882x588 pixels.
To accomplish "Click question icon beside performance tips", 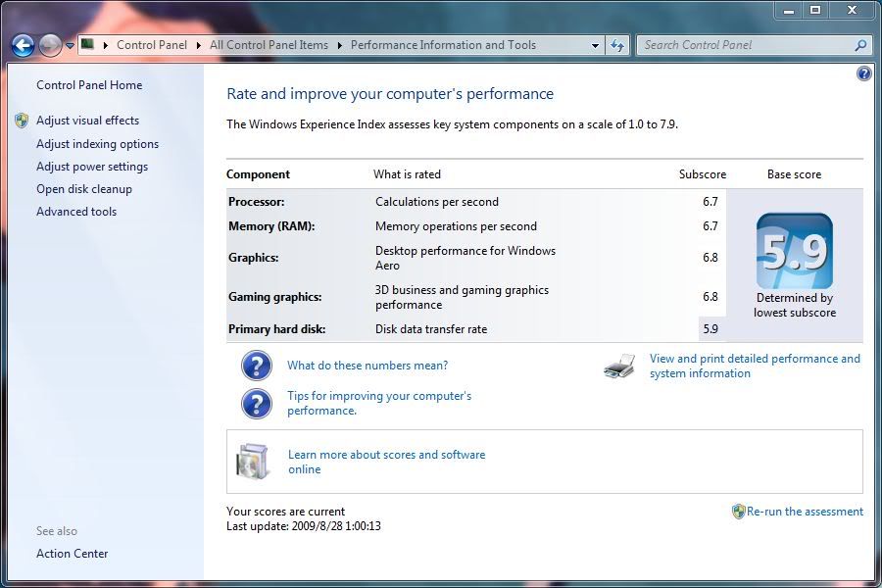I will pyautogui.click(x=257, y=404).
